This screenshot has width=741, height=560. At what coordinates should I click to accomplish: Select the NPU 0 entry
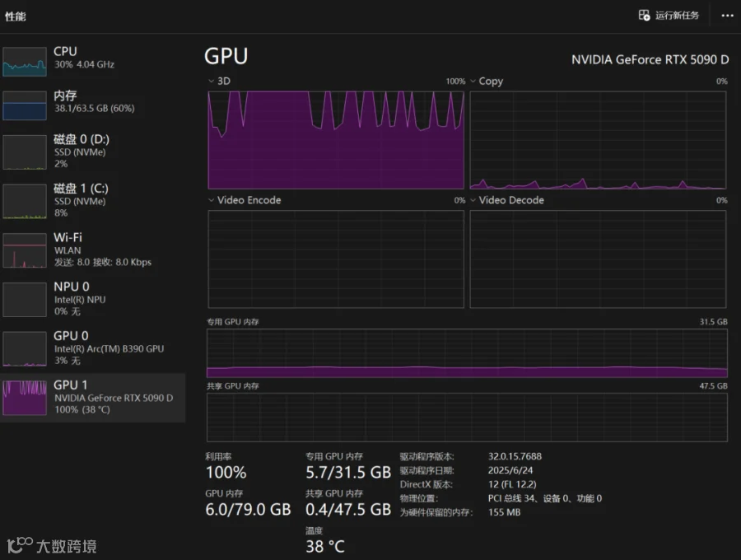[x=92, y=299]
